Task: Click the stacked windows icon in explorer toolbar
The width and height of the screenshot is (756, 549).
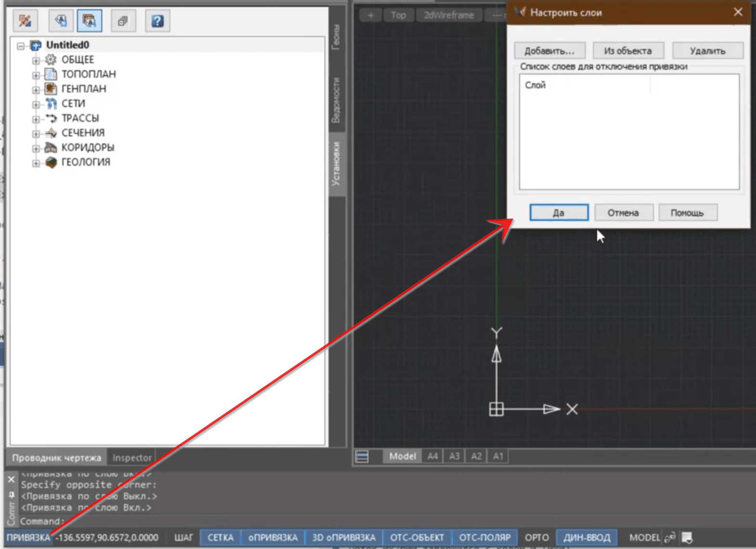Action: coord(123,21)
